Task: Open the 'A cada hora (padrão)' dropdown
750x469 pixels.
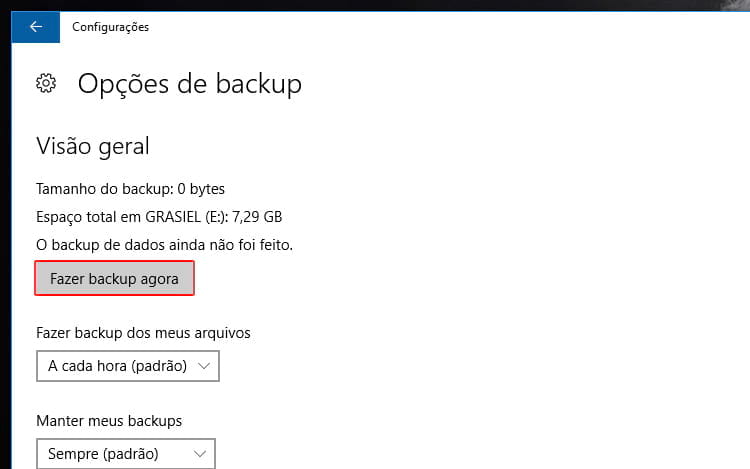Action: (128, 366)
